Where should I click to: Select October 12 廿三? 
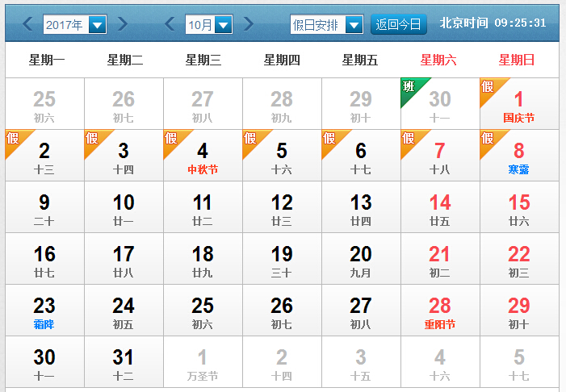[x=282, y=207]
